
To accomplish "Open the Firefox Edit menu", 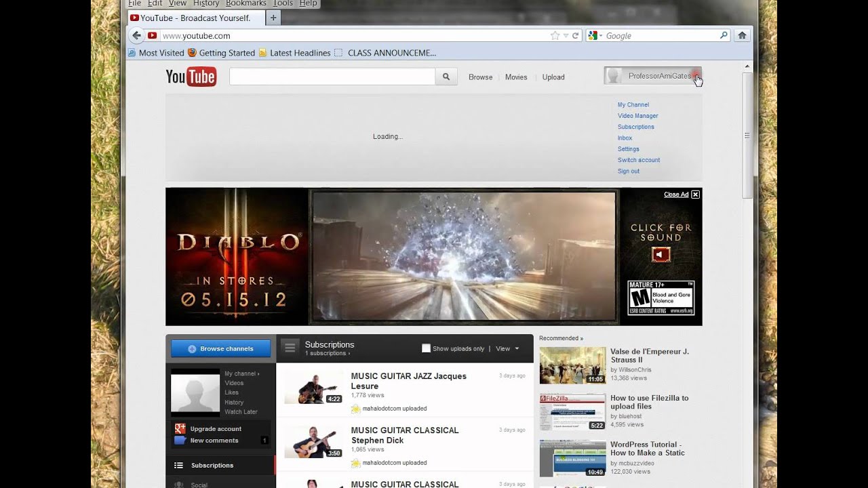I will [x=155, y=3].
